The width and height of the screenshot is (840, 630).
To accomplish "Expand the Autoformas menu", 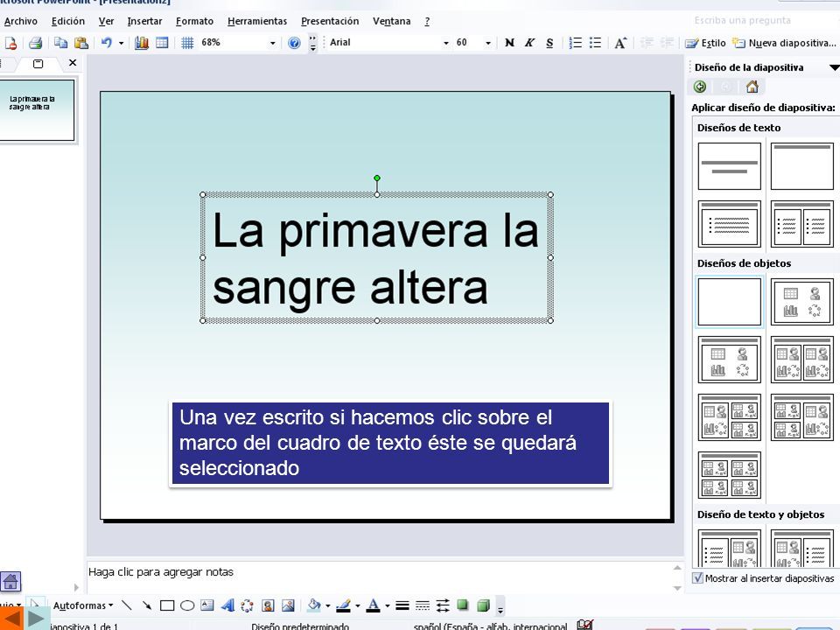I will (x=83, y=605).
